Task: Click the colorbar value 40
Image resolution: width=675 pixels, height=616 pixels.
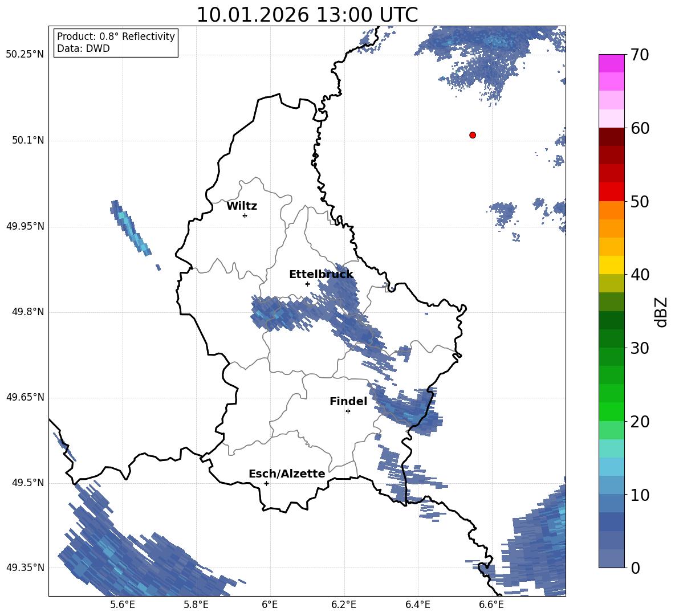Action: point(640,275)
